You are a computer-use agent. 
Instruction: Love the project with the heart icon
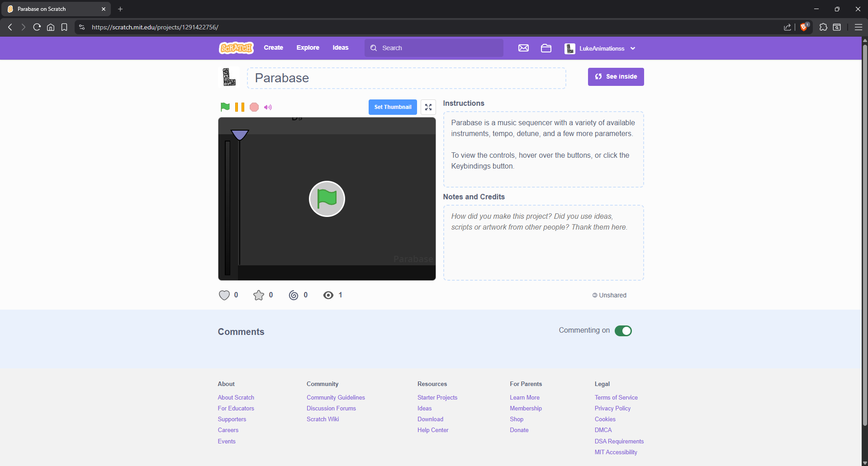tap(224, 295)
